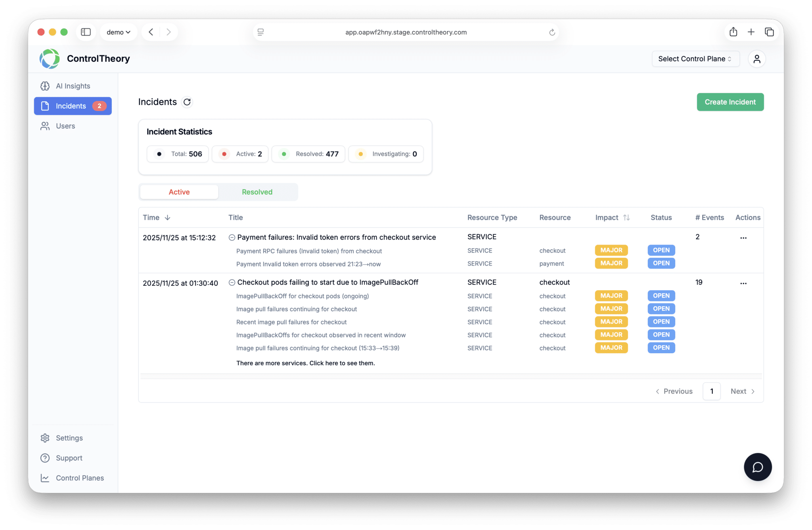Open Settings from sidebar
812x530 pixels.
tap(69, 438)
